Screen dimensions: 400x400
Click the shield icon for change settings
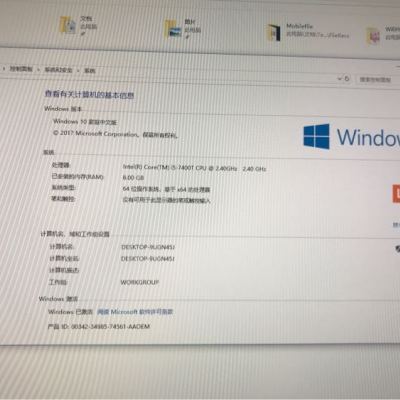397,249
